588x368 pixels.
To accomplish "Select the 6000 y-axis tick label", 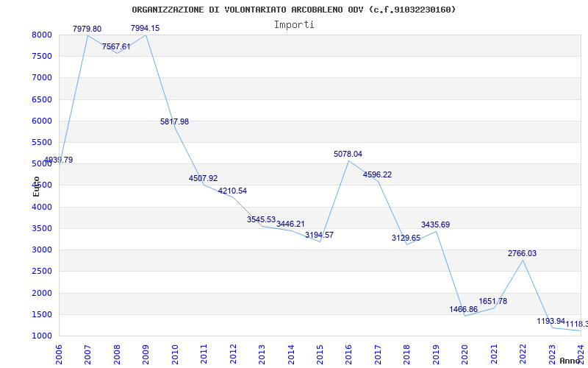I will point(42,121).
